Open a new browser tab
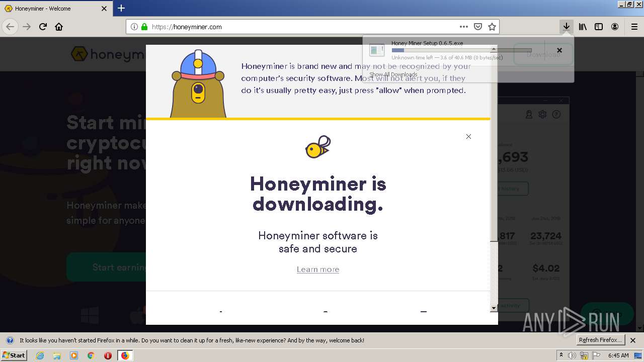Image resolution: width=644 pixels, height=362 pixels. 121,8
